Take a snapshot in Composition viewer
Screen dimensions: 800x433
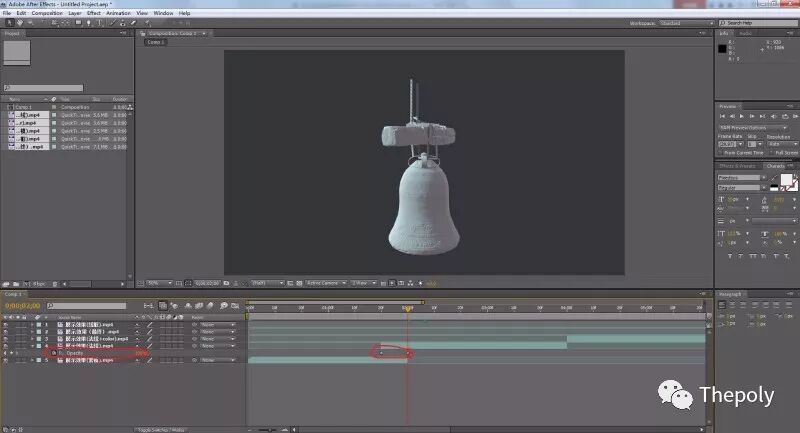pyautogui.click(x=227, y=283)
